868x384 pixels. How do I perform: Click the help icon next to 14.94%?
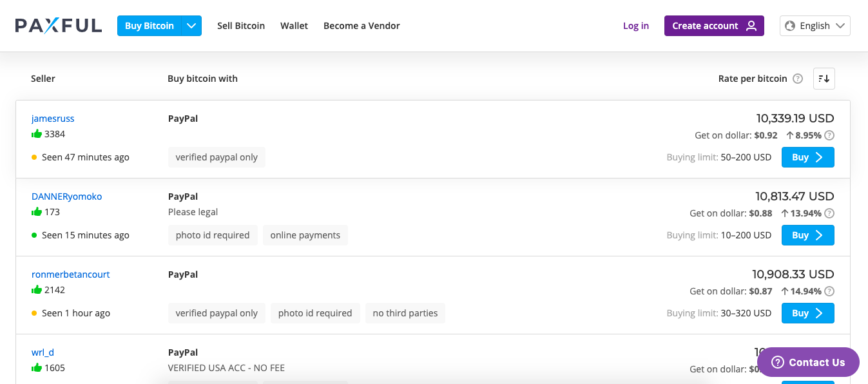829,291
